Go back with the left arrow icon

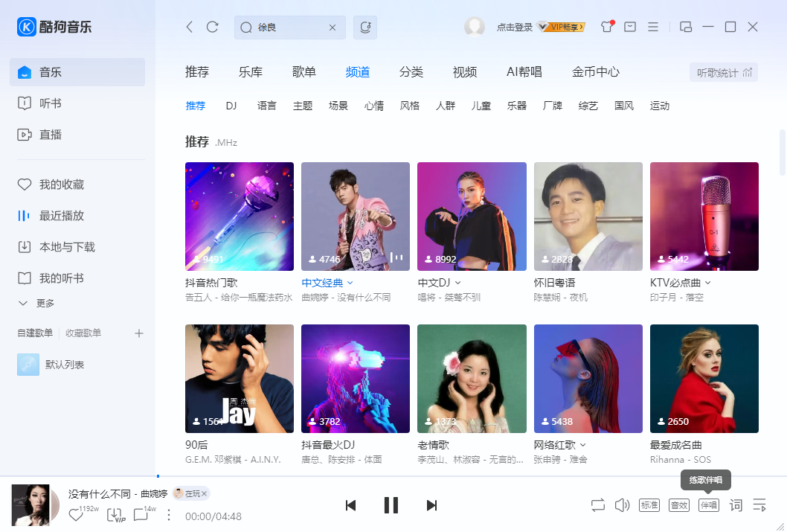(189, 27)
